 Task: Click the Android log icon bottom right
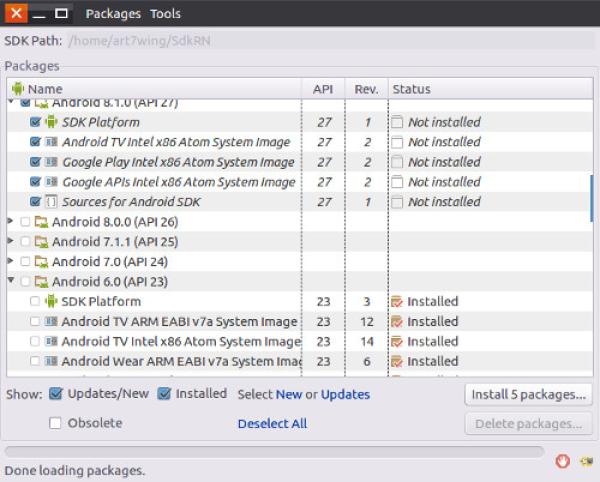coord(584,460)
